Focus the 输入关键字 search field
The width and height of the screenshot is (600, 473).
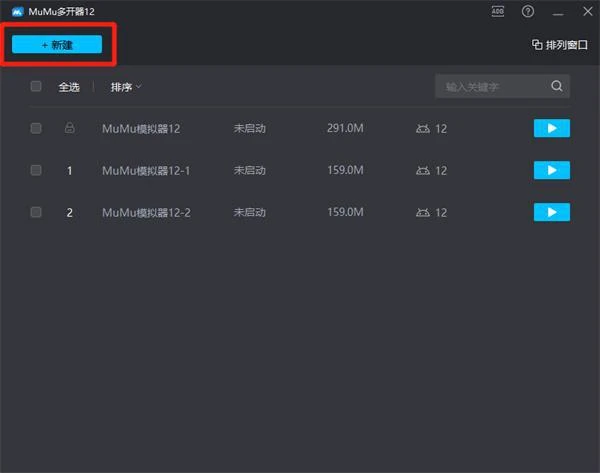(x=502, y=86)
